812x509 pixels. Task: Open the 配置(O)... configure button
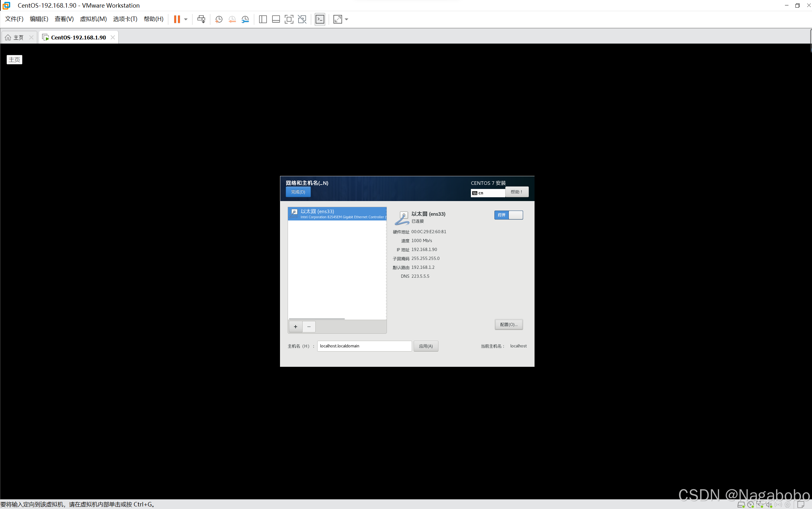pyautogui.click(x=508, y=324)
